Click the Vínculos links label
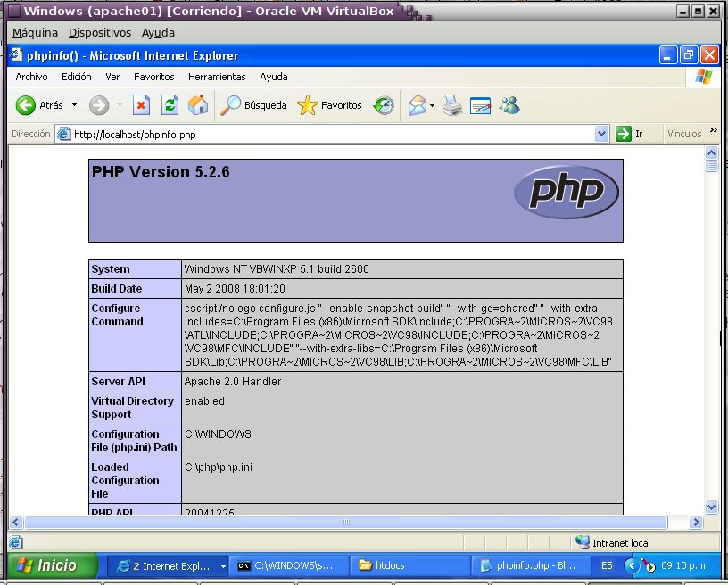This screenshot has height=585, width=728. tap(684, 134)
